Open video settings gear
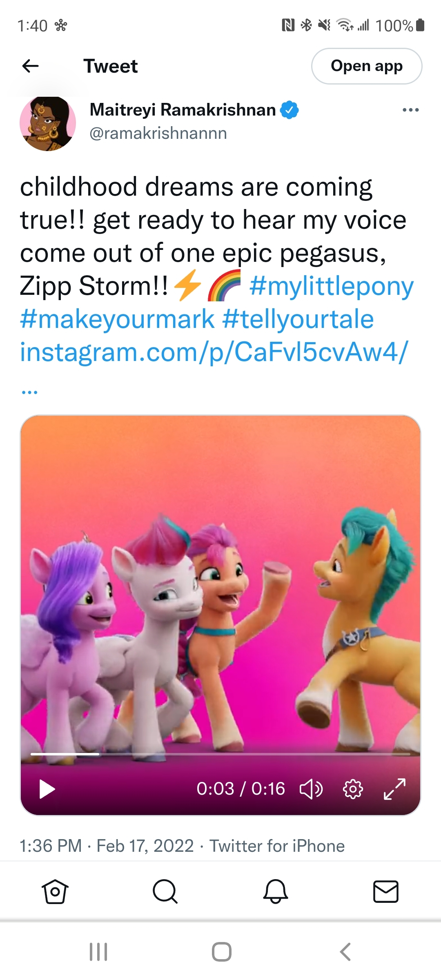 point(353,789)
